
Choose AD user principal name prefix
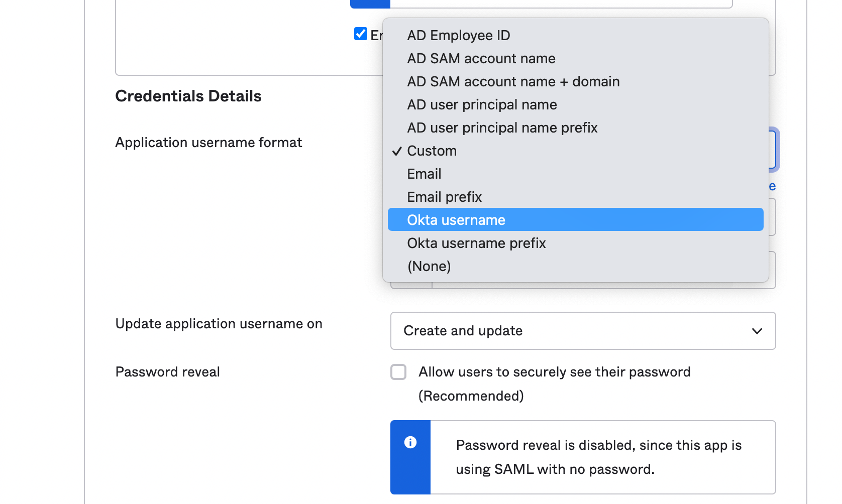click(x=502, y=128)
